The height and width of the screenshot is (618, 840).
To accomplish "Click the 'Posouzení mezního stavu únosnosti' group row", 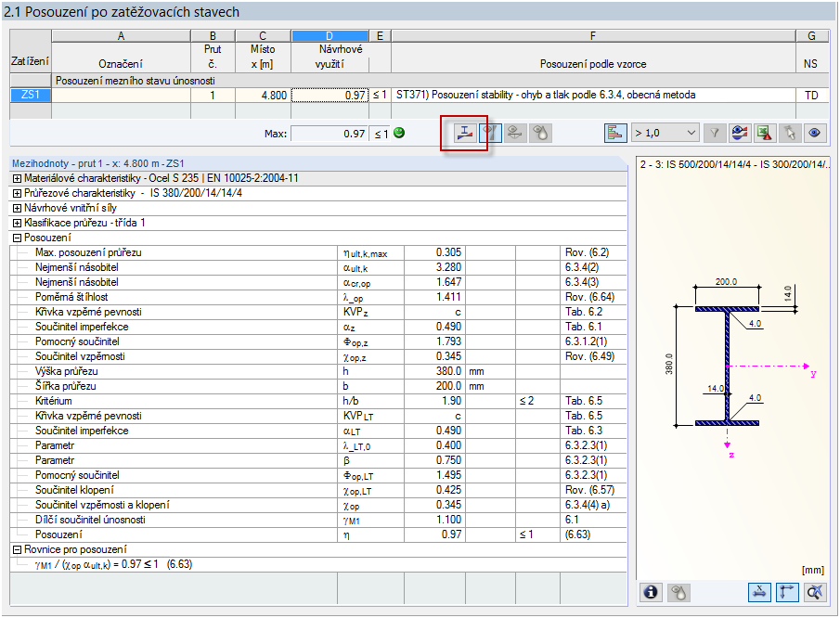I will pos(423,81).
